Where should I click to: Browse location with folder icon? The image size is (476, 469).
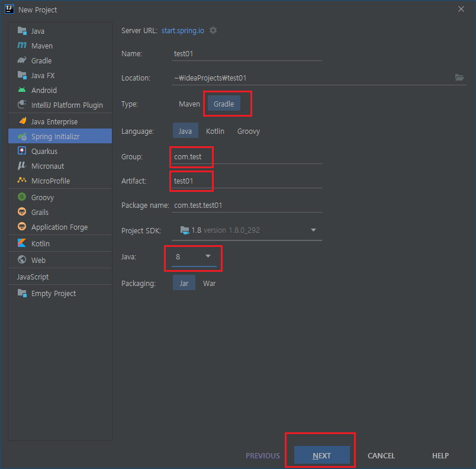[459, 78]
